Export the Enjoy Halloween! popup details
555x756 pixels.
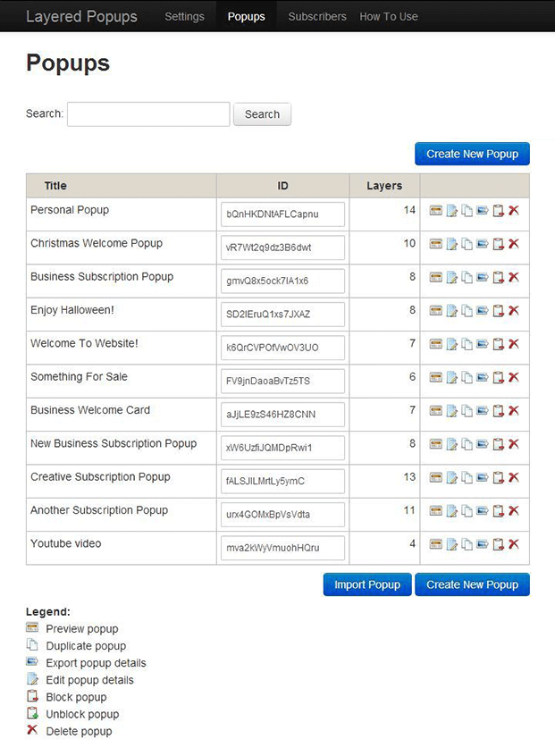tap(483, 311)
